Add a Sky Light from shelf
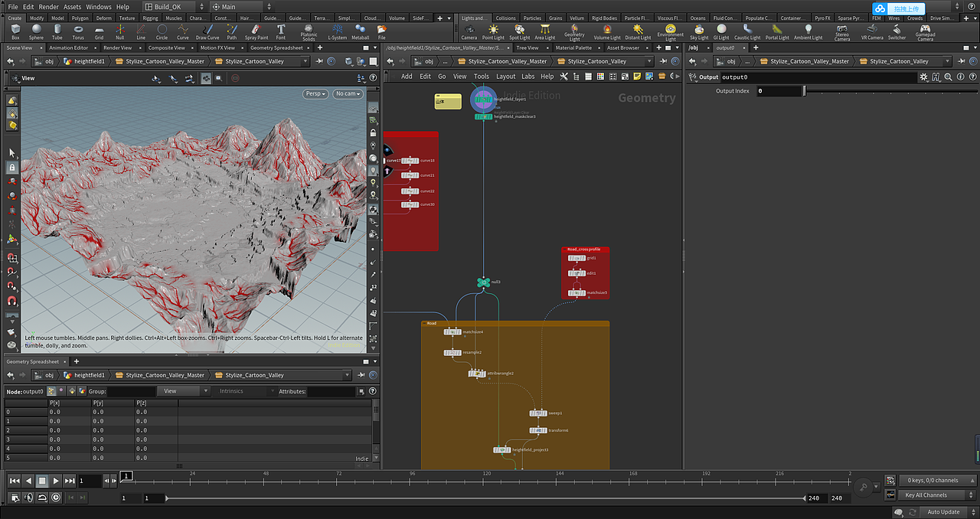 point(699,31)
